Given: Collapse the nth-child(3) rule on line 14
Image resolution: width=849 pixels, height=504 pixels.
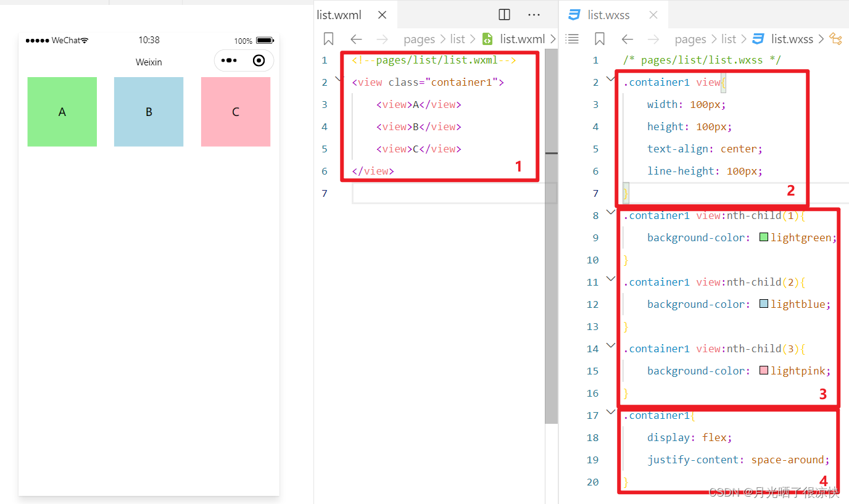Looking at the screenshot, I should tap(610, 345).
